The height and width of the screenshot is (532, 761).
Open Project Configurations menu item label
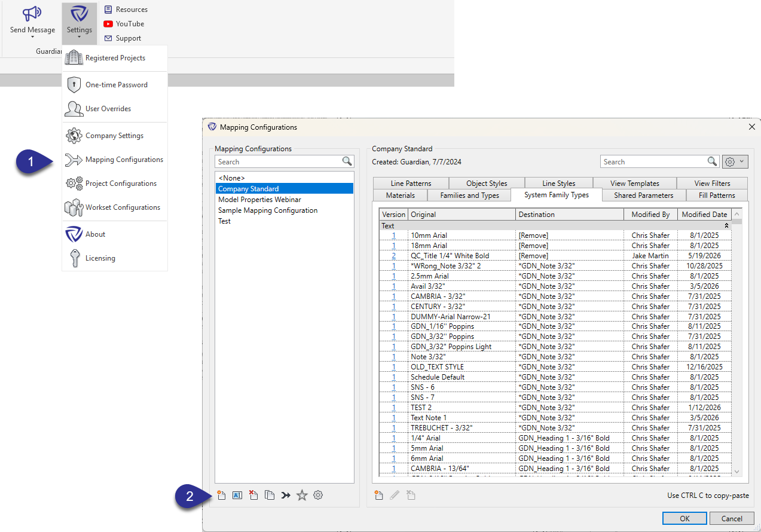tap(121, 184)
